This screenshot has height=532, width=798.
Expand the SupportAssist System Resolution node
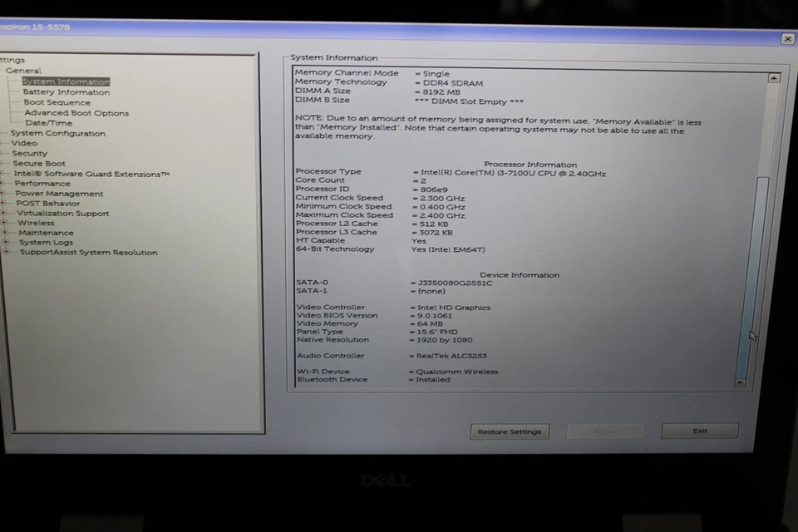(7, 252)
